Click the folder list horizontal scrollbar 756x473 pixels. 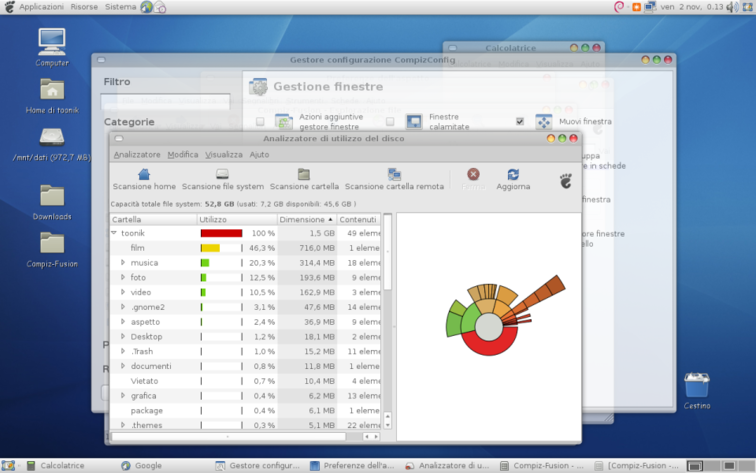click(229, 436)
